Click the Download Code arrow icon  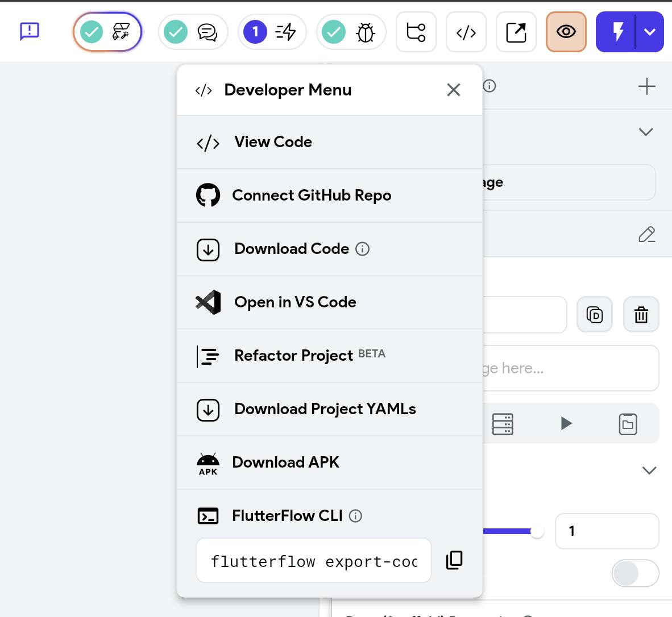208,249
